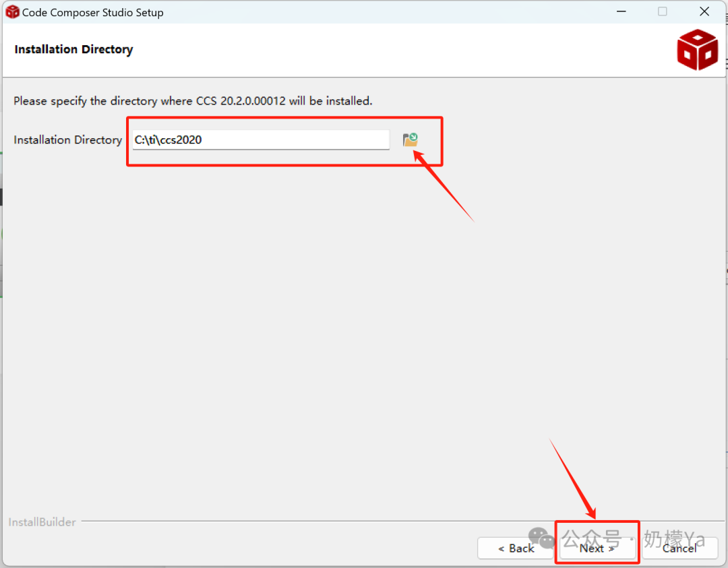Proceed with the Next > button

tap(597, 548)
